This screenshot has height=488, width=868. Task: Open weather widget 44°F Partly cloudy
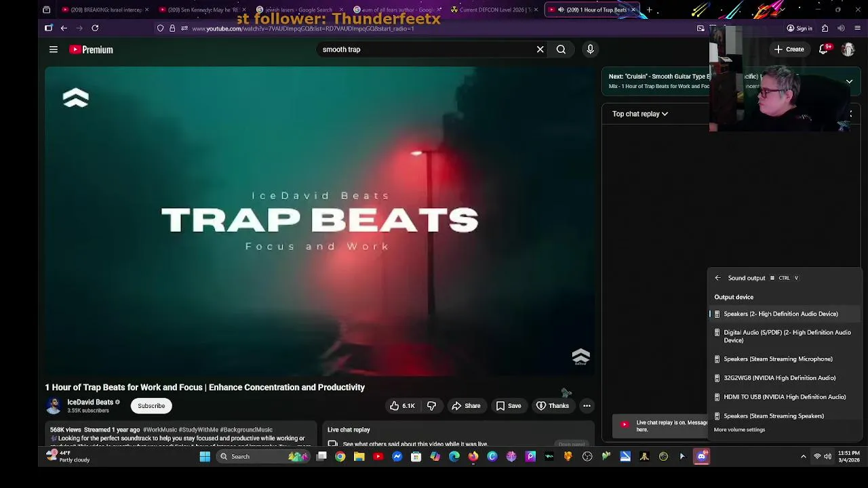coord(68,457)
